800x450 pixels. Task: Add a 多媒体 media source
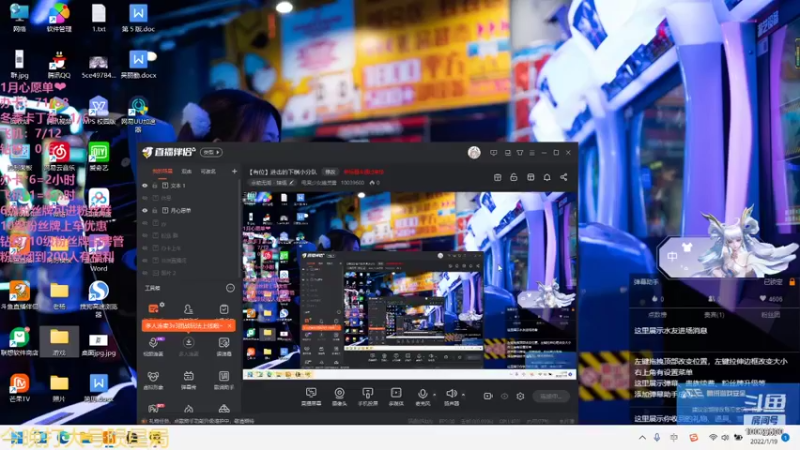396,396
